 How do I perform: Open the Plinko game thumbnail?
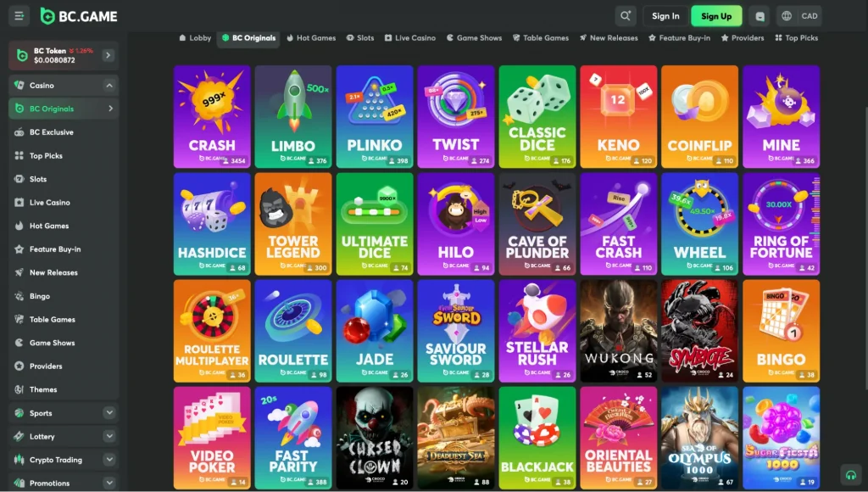coord(375,117)
